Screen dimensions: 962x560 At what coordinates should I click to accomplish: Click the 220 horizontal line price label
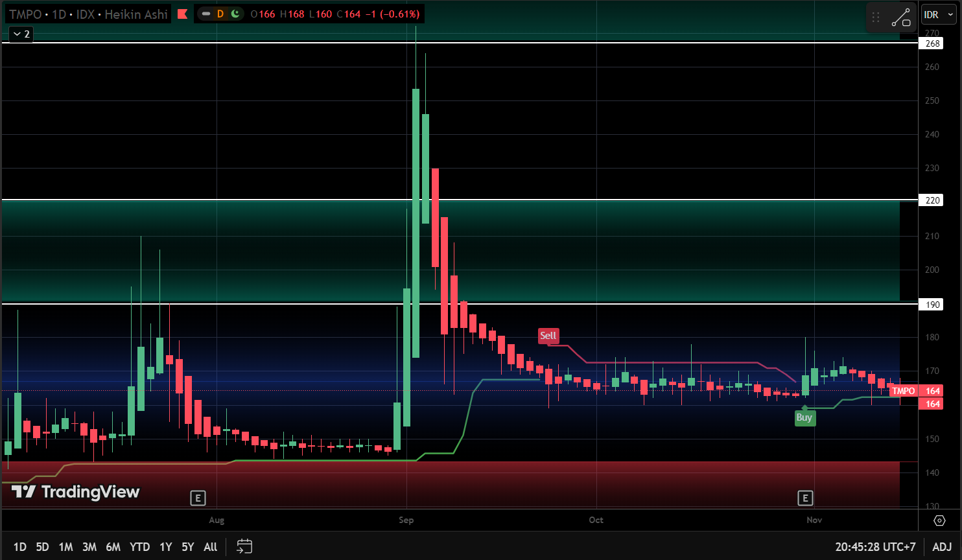[x=932, y=200]
